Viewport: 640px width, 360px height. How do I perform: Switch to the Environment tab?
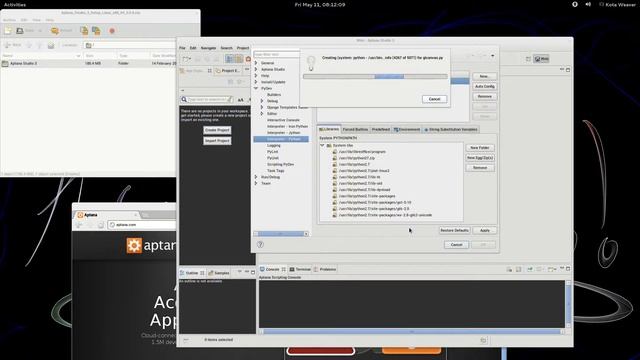click(x=407, y=129)
